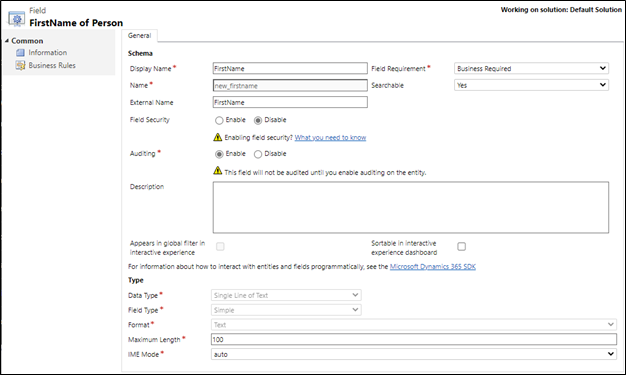Click the auditing warning triangle icon
This screenshot has height=375, width=626.
218,171
